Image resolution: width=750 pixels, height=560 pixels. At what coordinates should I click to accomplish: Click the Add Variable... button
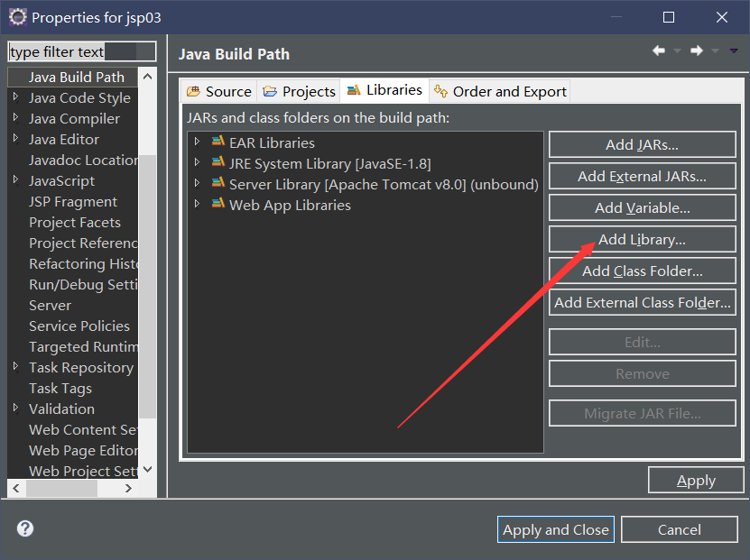coord(642,207)
